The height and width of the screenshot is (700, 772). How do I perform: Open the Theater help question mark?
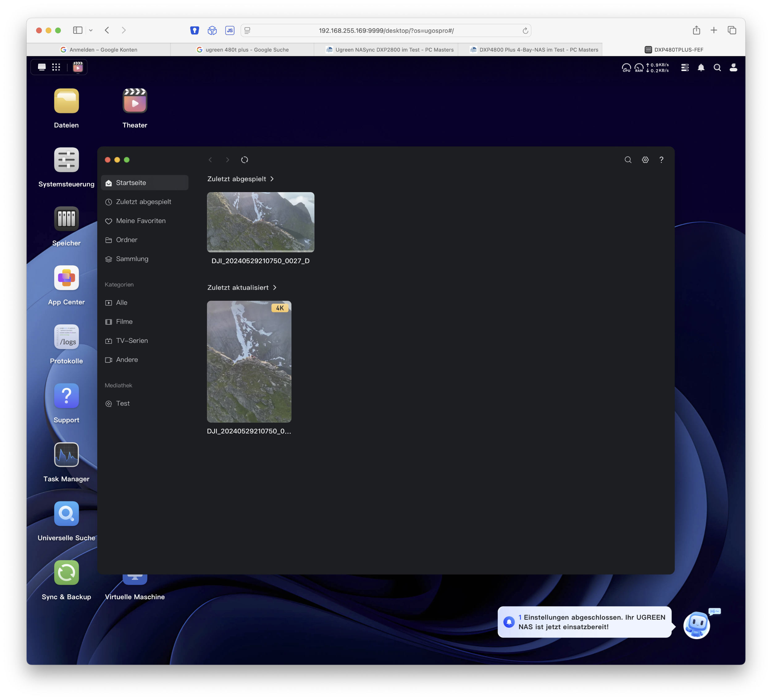point(661,160)
